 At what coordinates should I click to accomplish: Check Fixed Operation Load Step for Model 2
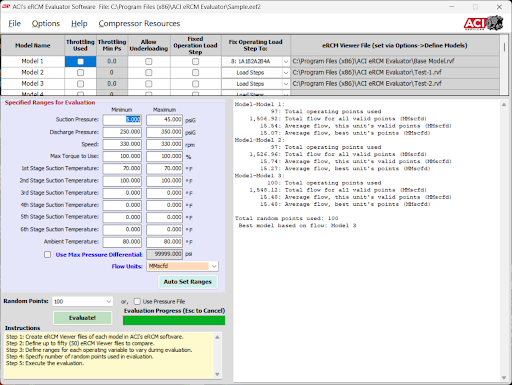click(x=196, y=72)
